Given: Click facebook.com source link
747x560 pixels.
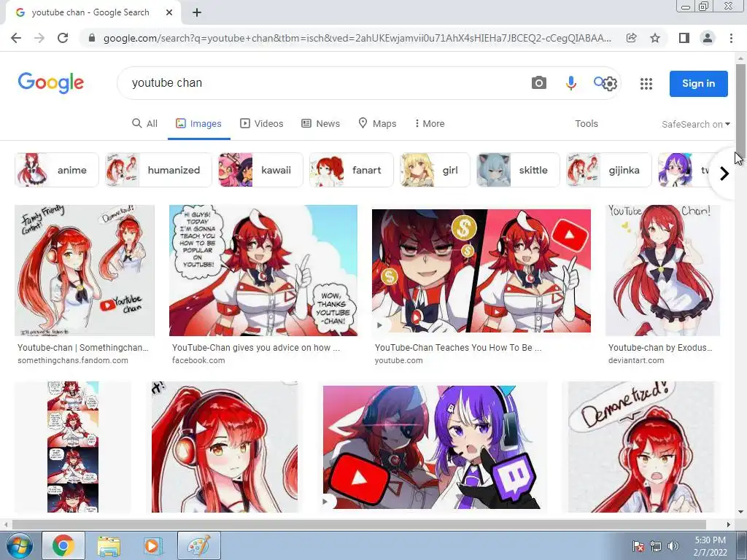Looking at the screenshot, I should 198,360.
